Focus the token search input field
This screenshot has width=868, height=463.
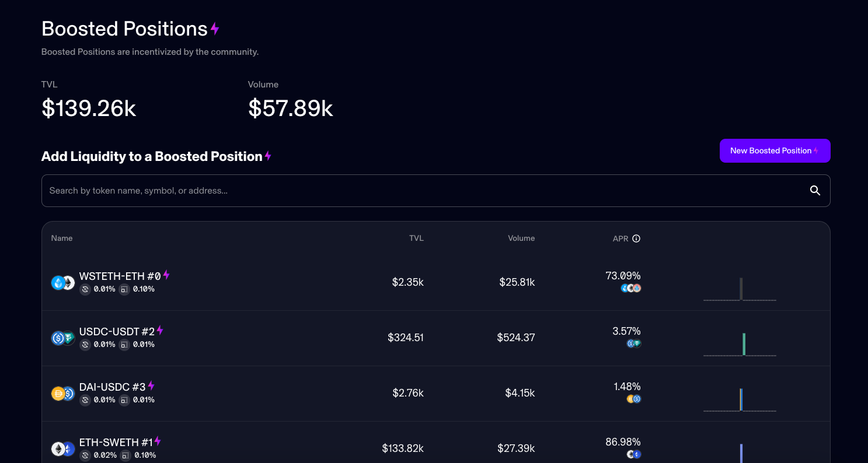[435, 191]
